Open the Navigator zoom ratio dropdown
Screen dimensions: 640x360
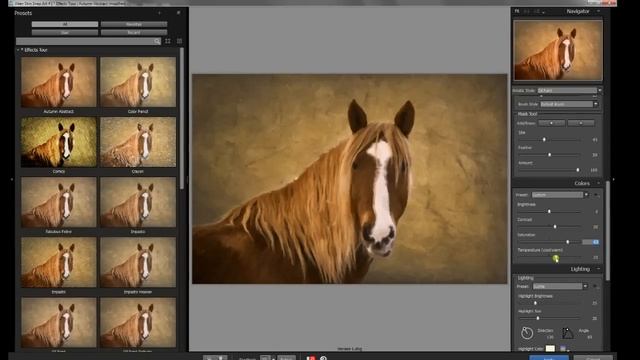click(544, 12)
